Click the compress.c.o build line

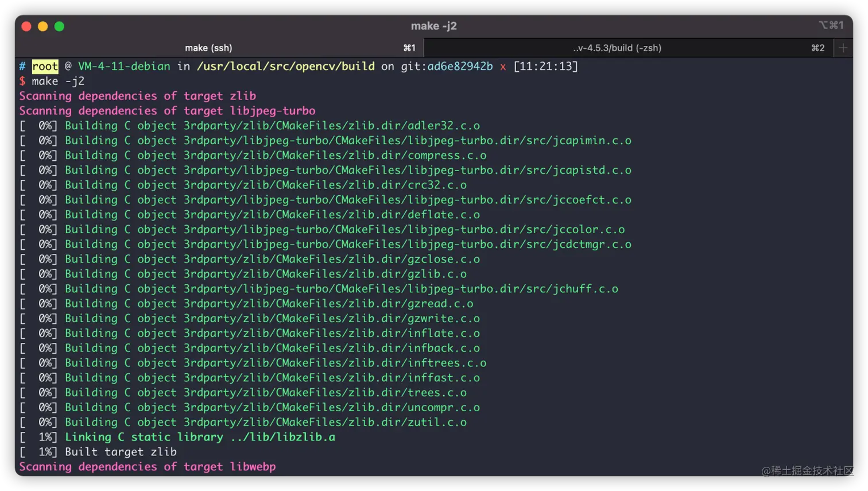pos(253,156)
